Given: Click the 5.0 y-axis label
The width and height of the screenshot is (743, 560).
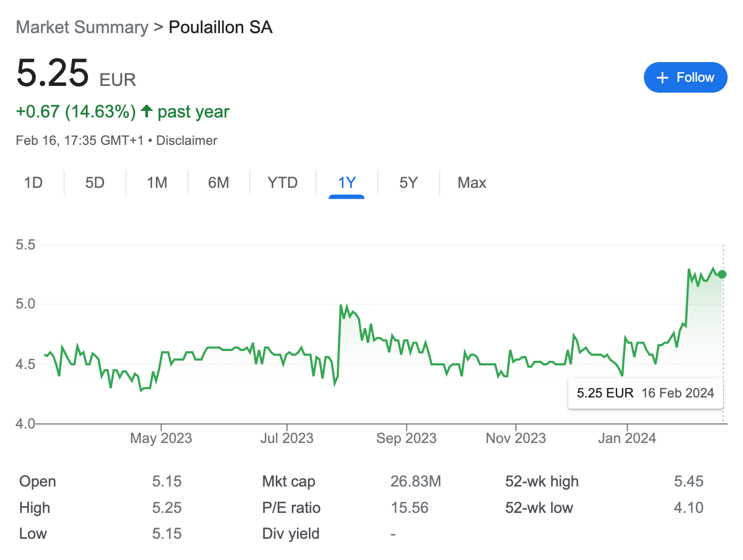Looking at the screenshot, I should 25,304.
